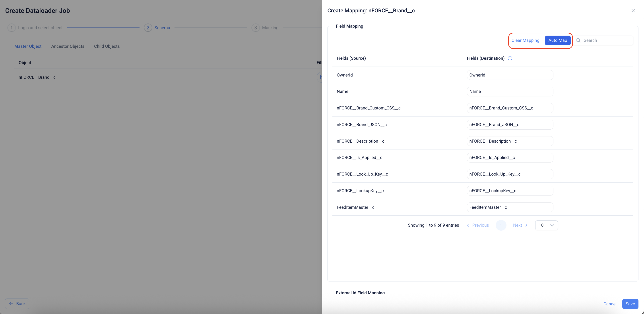
Task: Click the Next page chevron
Action: tap(526, 225)
